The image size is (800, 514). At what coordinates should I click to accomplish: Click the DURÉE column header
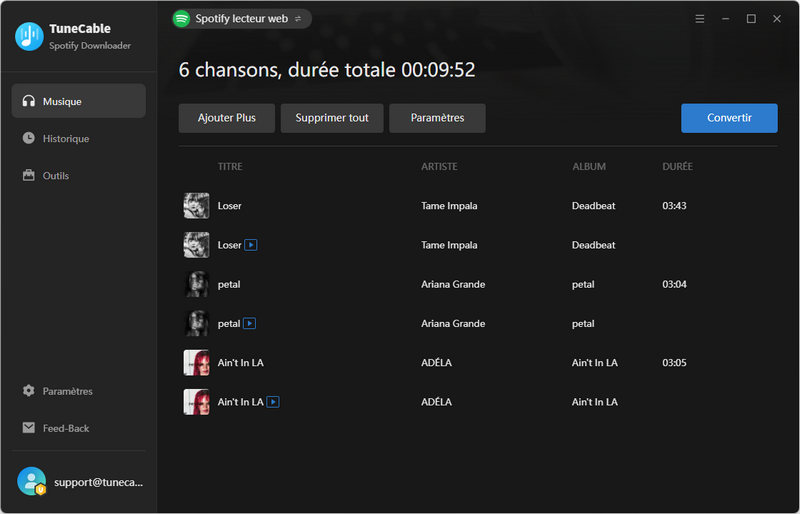point(678,166)
